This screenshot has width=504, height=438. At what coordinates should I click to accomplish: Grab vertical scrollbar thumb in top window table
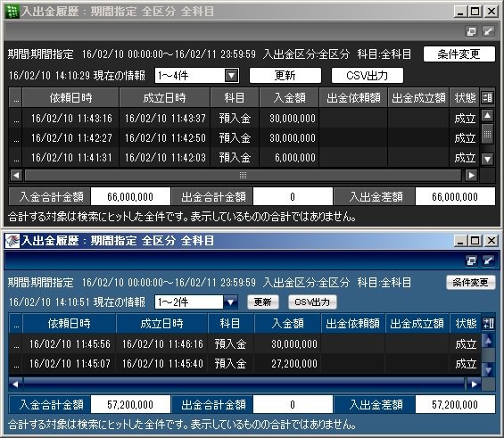(487, 135)
